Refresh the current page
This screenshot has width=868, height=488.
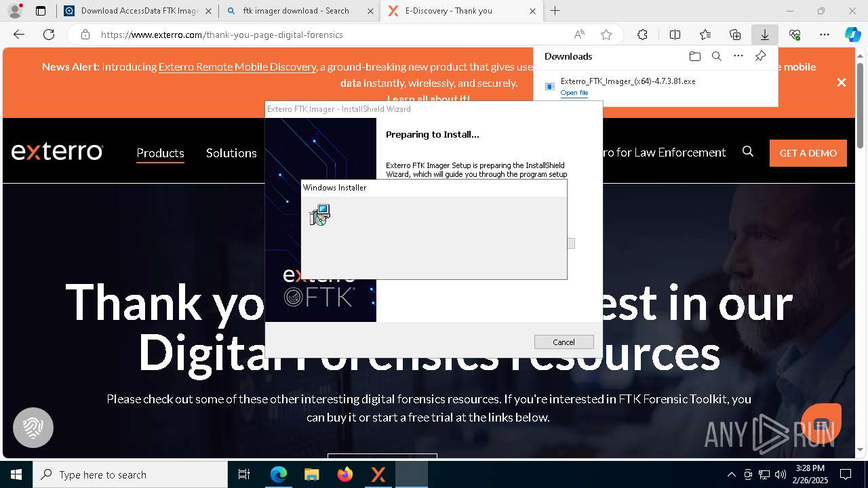[x=49, y=35]
